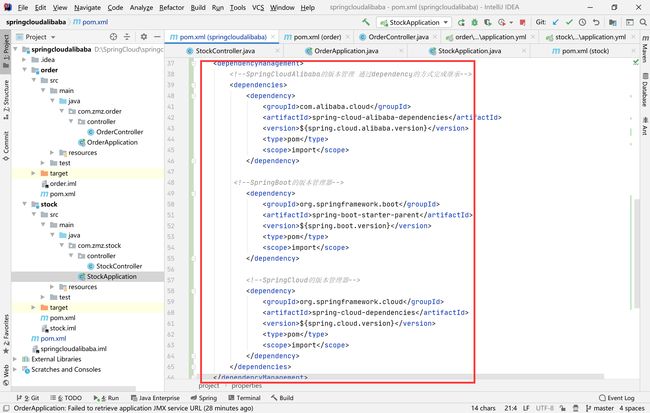Click the Build Project hammer icon

point(366,22)
